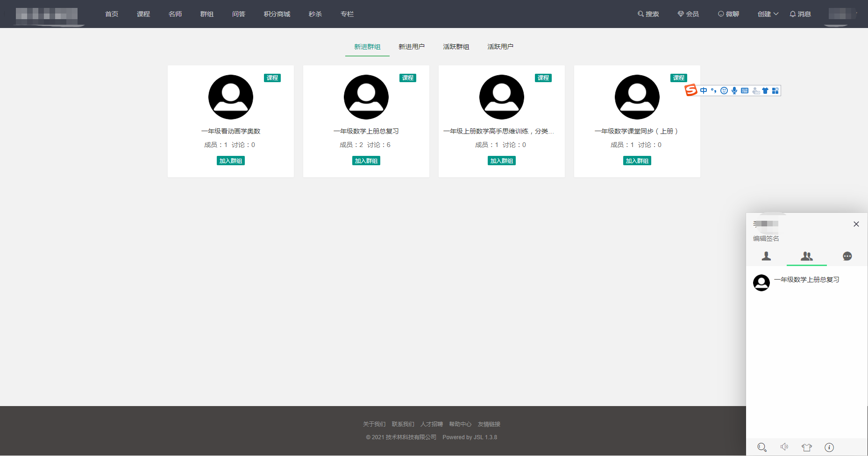The image size is (868, 456).
Task: Switch to the friends tab in chat panel
Action: pos(766,256)
